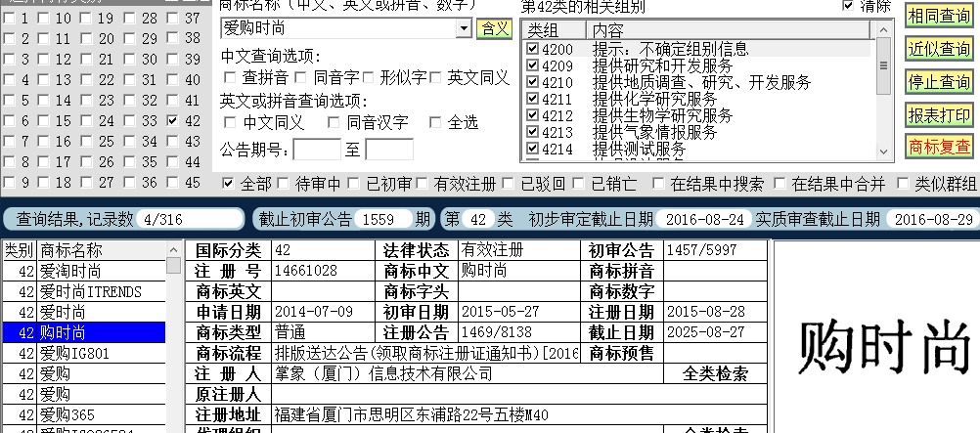Screen dimensions: 980x433
Task: Check class 9 checkbox
Action: [x=9, y=183]
